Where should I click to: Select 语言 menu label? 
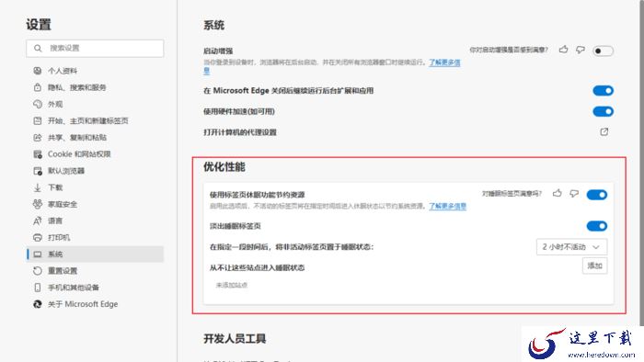point(55,221)
